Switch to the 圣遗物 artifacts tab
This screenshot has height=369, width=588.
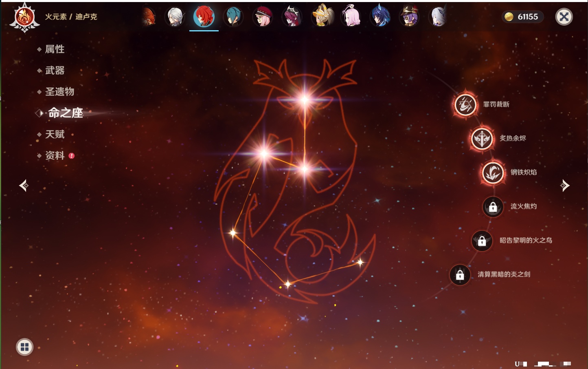(59, 92)
